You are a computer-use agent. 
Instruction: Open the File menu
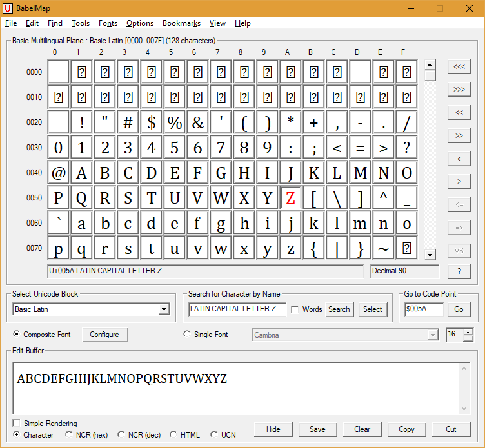[x=11, y=23]
